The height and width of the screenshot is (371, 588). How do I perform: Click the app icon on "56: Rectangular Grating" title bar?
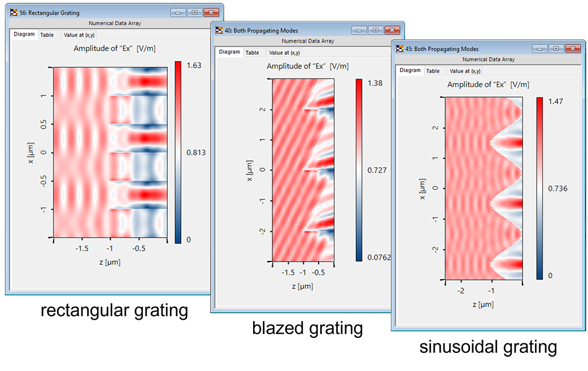click(14, 12)
